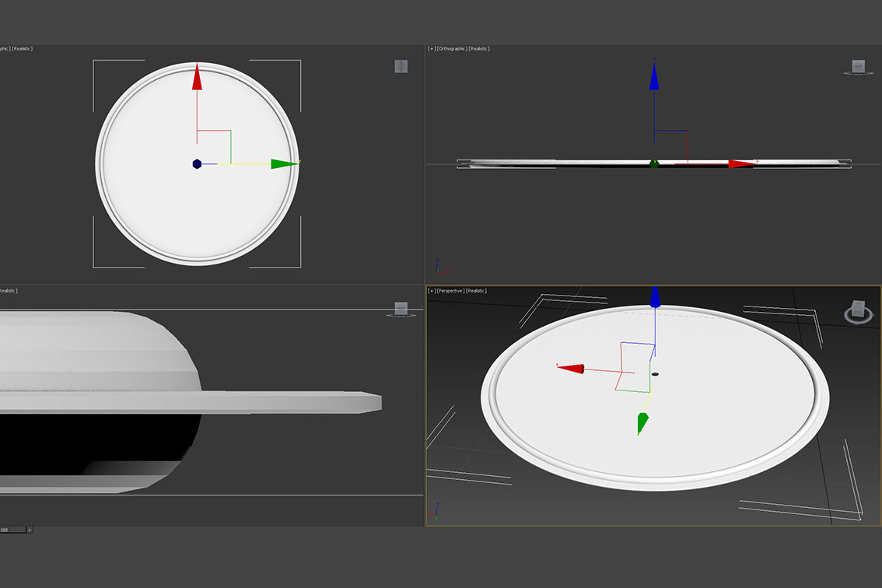The height and width of the screenshot is (588, 882).
Task: Select the dish rim in the Perspective viewport
Action: coord(656,482)
